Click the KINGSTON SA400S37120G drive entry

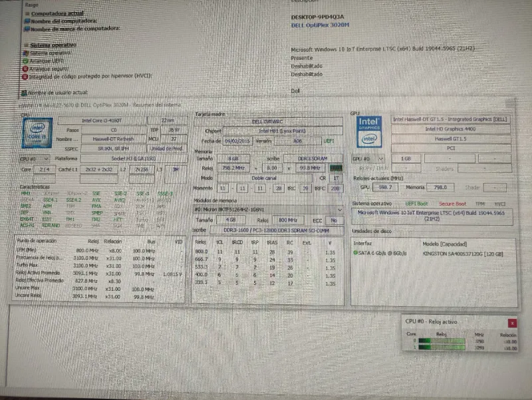click(463, 254)
